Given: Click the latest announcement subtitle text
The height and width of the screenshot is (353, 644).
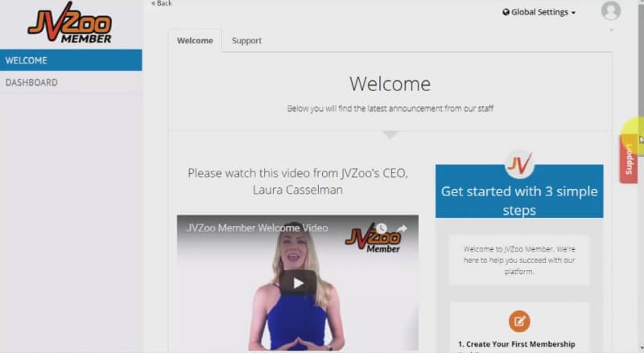Looking at the screenshot, I should [x=390, y=109].
